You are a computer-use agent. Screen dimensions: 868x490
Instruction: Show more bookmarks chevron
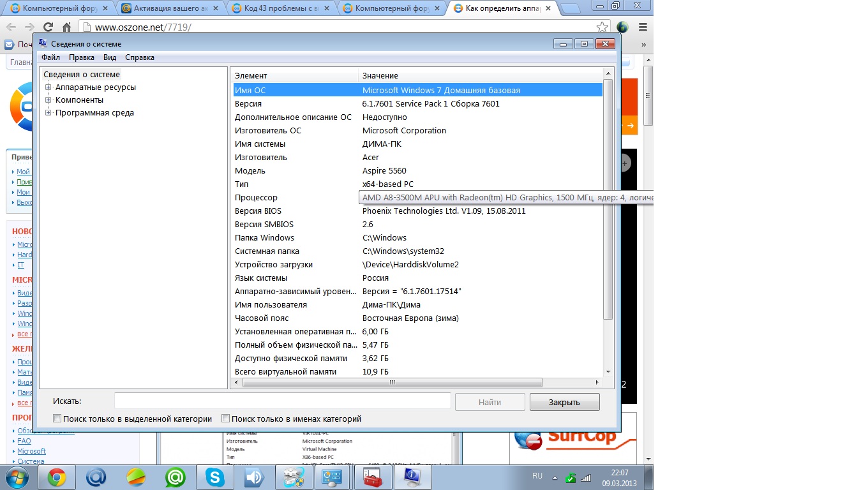click(643, 45)
